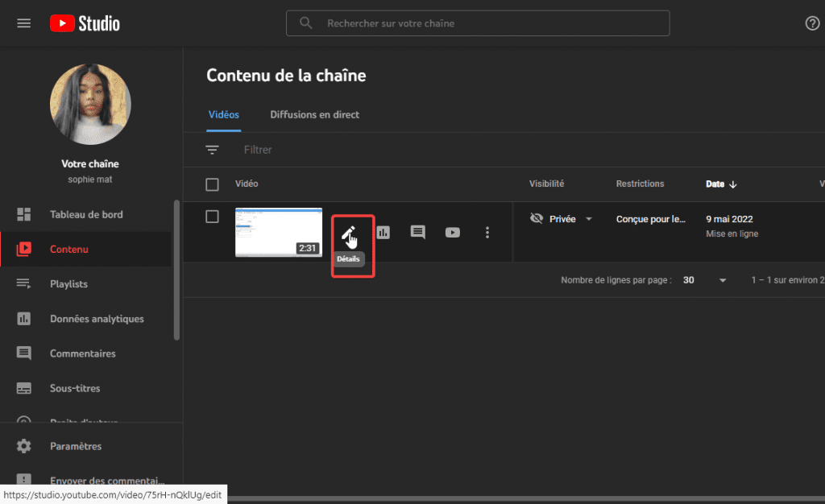Watch the video via the YouTube icon
Viewport: 825px width, 504px height.
[x=452, y=232]
